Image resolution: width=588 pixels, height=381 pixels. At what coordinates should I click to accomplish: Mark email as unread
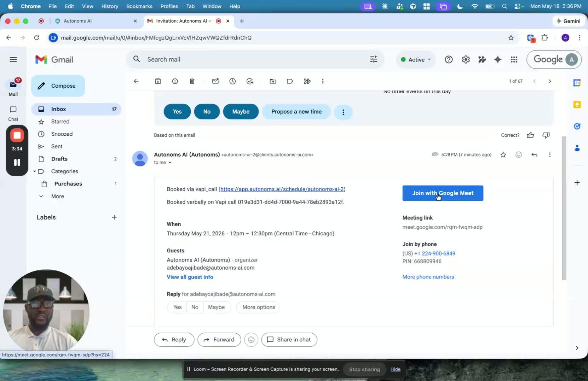coord(215,81)
